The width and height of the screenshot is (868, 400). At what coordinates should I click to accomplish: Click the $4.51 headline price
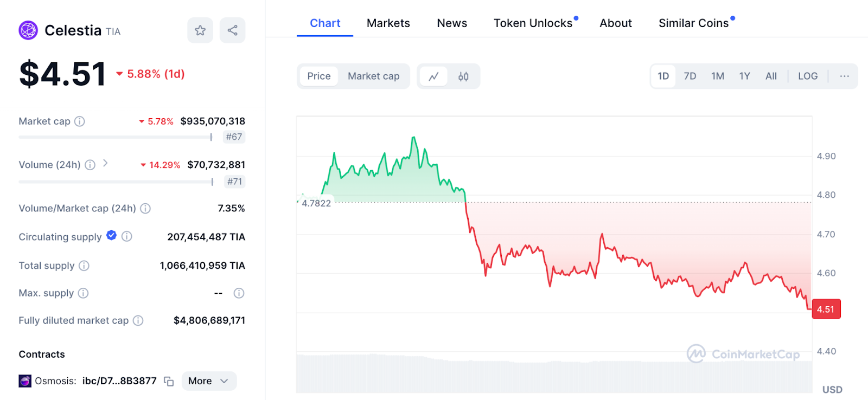tap(62, 74)
